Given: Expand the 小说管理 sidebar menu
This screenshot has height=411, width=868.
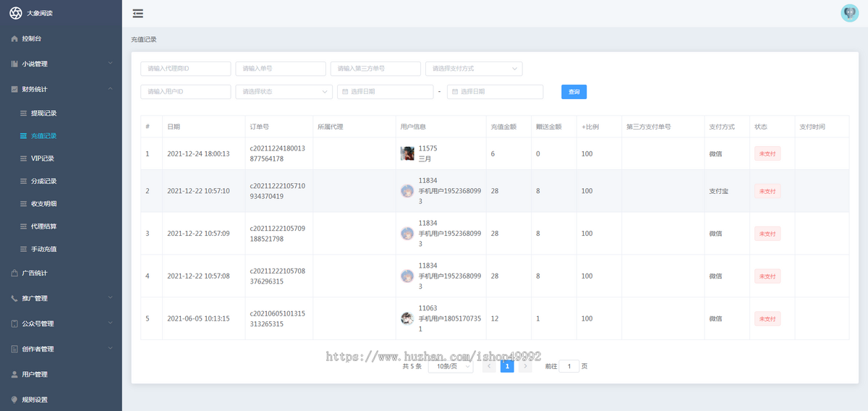Looking at the screenshot, I should coord(61,64).
